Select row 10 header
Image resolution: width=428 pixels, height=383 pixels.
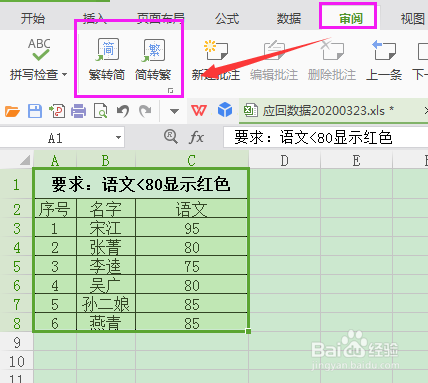[17, 361]
